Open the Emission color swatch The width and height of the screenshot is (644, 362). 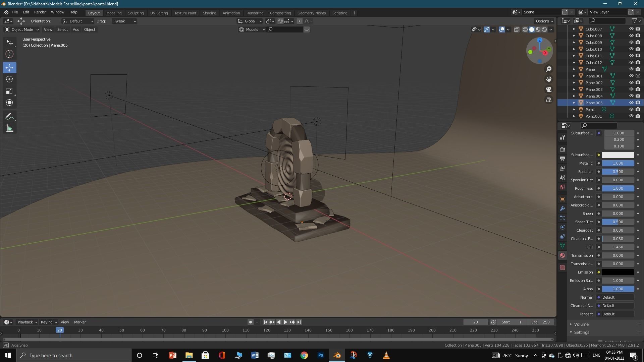tap(618, 272)
